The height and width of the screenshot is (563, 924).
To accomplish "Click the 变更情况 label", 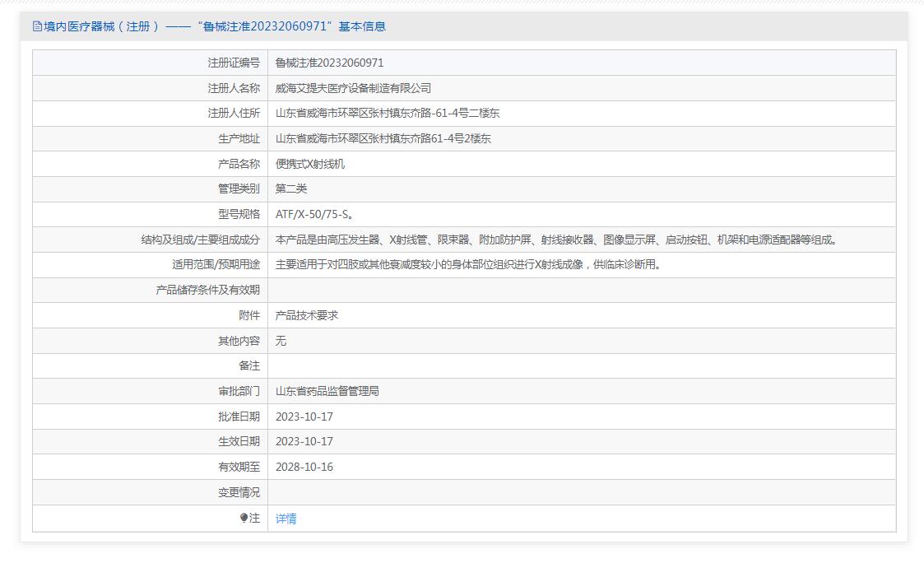I will point(239,492).
